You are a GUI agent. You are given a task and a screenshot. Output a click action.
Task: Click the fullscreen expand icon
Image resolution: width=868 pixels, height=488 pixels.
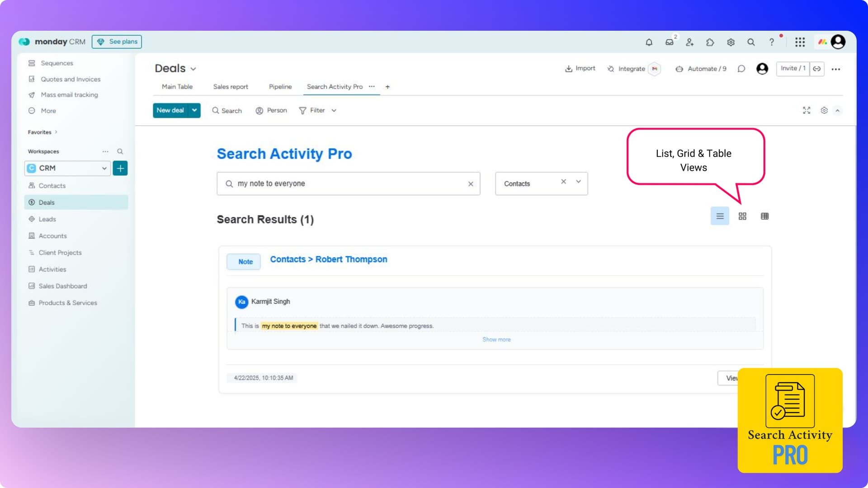coord(807,110)
